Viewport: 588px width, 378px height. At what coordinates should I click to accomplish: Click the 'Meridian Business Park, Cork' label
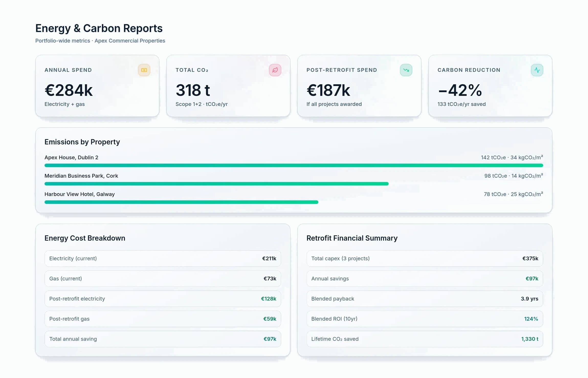pos(81,176)
